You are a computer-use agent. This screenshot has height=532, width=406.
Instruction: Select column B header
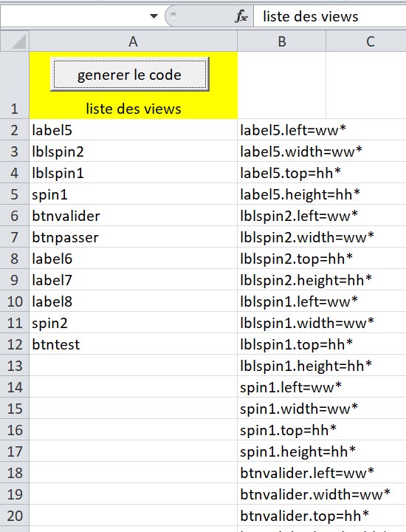[x=282, y=41]
